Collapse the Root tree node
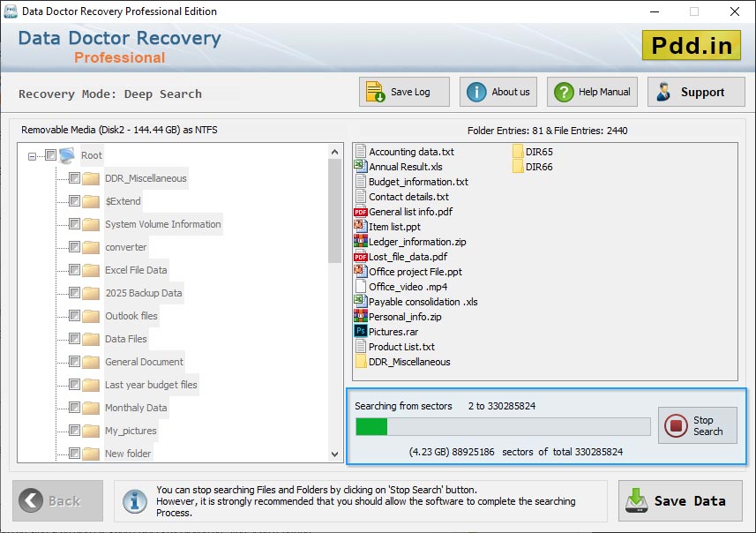This screenshot has height=533, width=756. click(32, 156)
